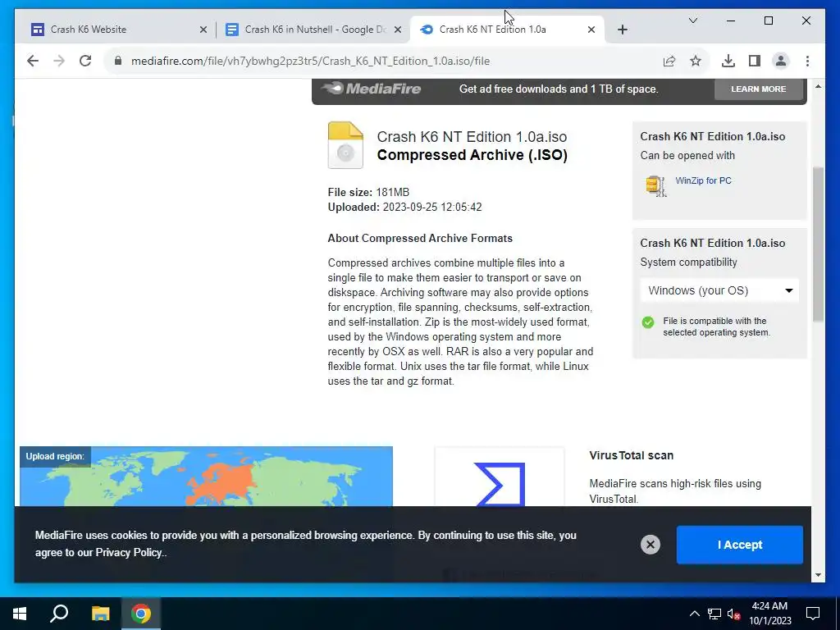The height and width of the screenshot is (630, 840).
Task: Click the Chrome taskbar icon
Action: [141, 614]
